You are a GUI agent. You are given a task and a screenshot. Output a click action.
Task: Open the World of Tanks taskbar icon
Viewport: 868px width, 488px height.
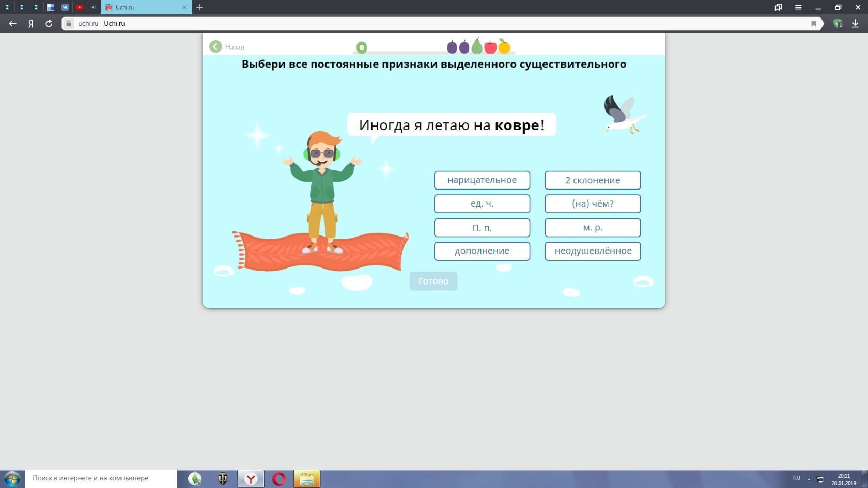coord(223,479)
